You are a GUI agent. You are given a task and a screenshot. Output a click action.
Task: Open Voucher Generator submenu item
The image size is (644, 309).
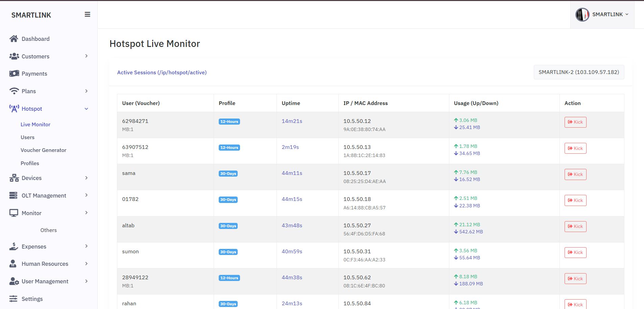click(x=43, y=150)
